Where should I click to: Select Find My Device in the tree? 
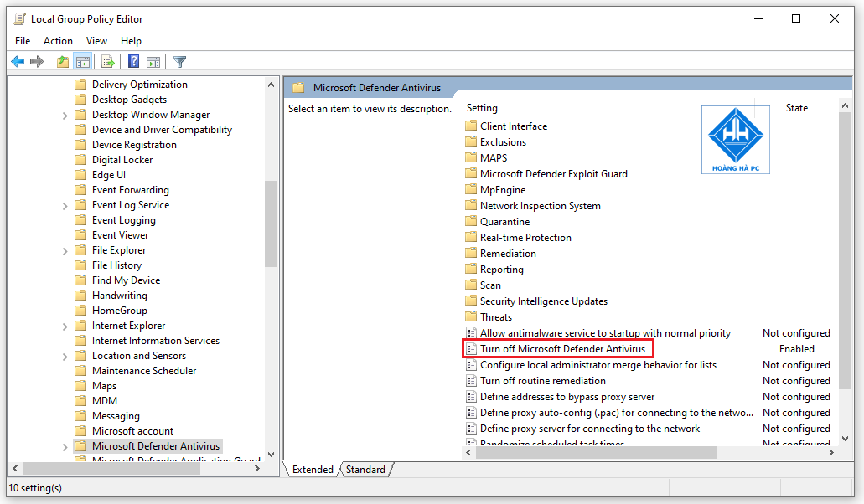(x=127, y=280)
